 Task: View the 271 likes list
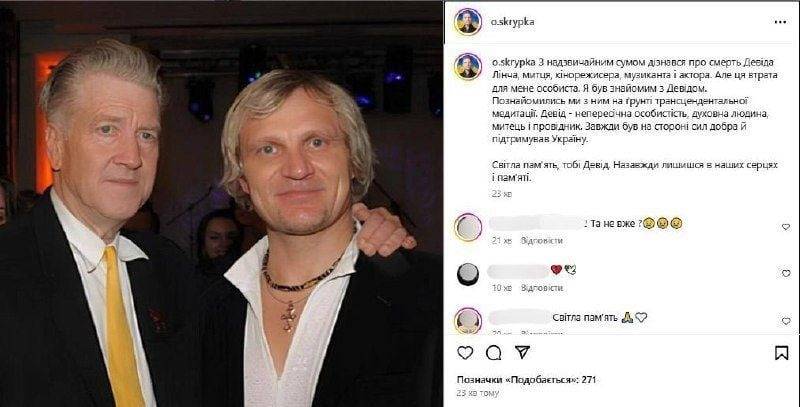[x=526, y=379]
